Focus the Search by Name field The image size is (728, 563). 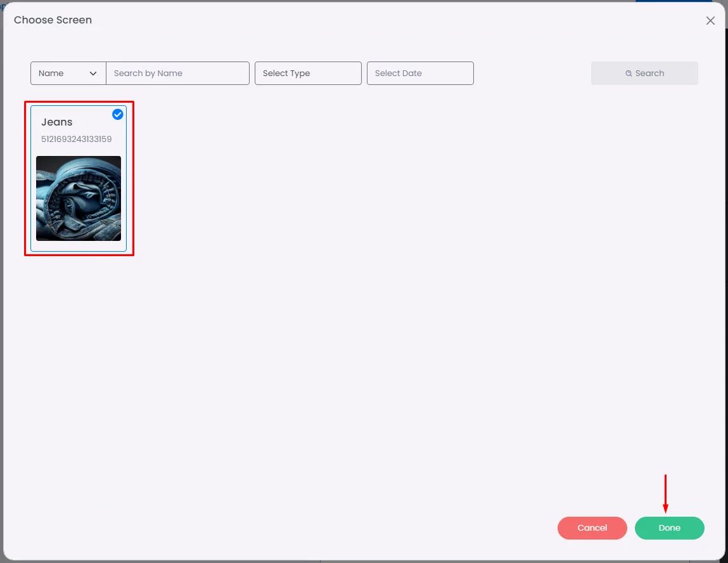(x=178, y=74)
